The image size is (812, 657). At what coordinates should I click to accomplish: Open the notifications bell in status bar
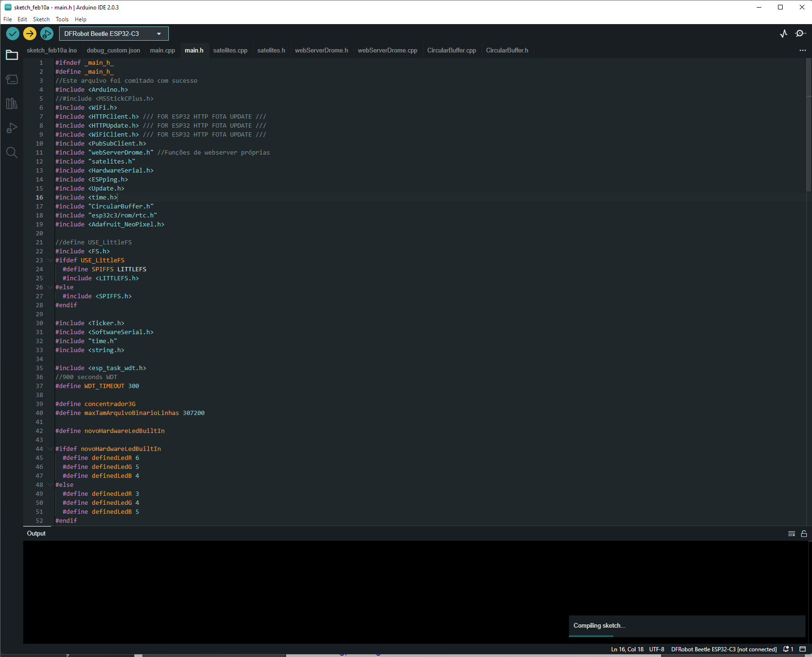tap(786, 649)
